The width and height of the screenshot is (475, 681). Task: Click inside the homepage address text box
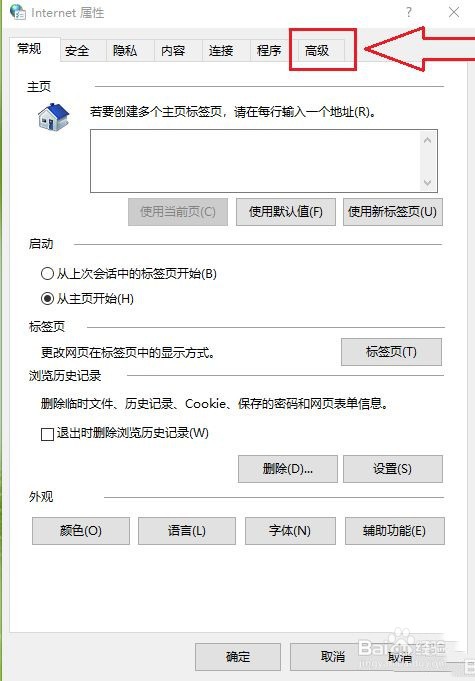pos(256,161)
